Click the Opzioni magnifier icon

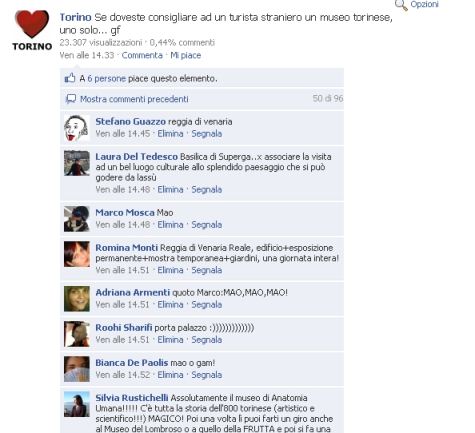point(401,5)
